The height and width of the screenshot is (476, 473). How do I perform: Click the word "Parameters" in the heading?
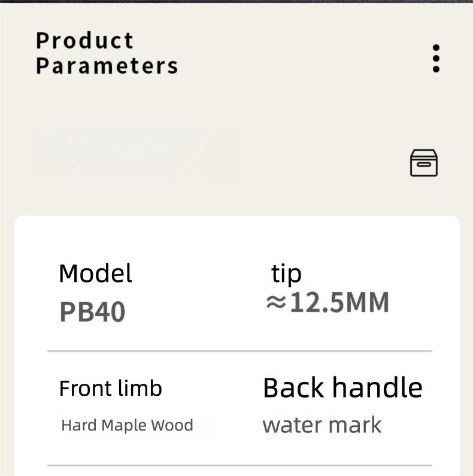pyautogui.click(x=107, y=65)
